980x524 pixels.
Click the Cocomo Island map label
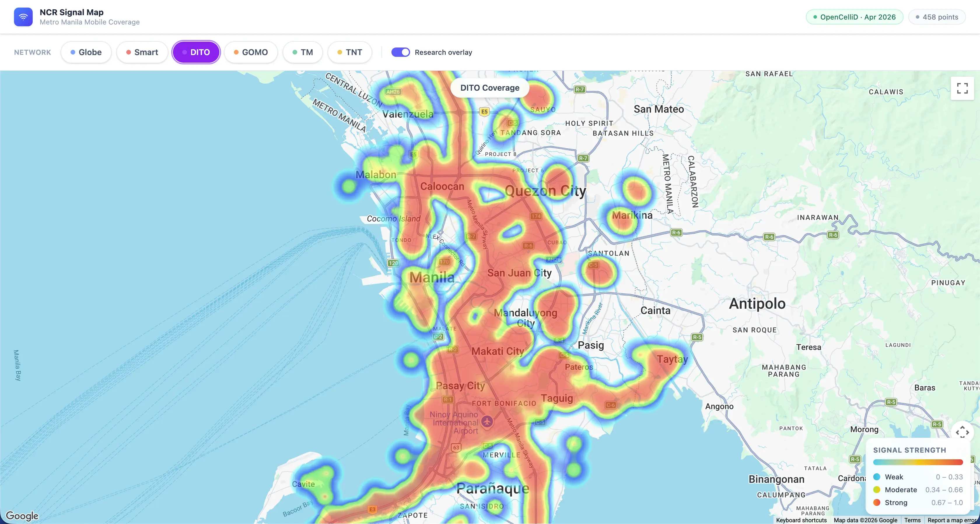pyautogui.click(x=393, y=219)
